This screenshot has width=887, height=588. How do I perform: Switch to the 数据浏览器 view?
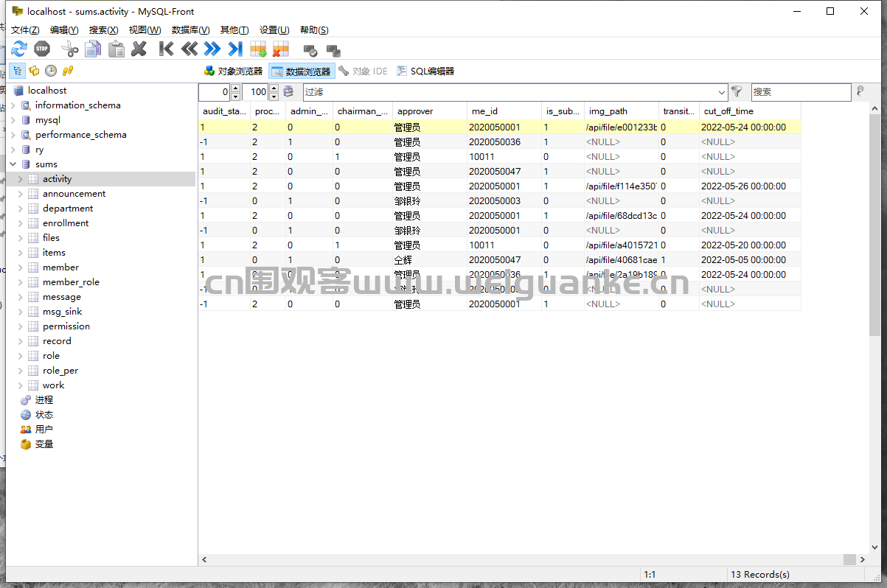pos(302,71)
